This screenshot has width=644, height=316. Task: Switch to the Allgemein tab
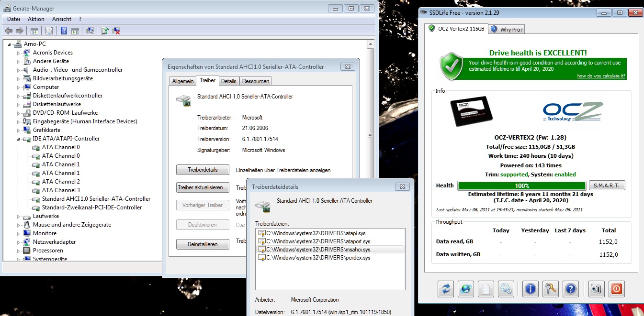[x=183, y=81]
